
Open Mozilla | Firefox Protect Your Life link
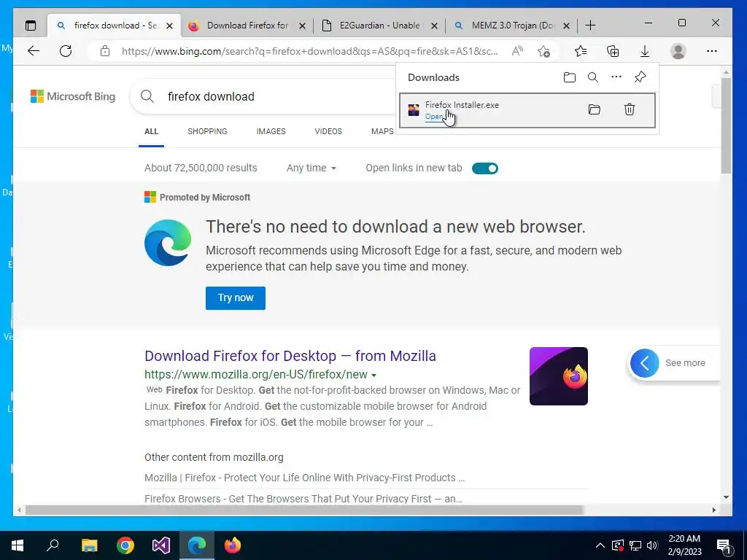tap(304, 478)
